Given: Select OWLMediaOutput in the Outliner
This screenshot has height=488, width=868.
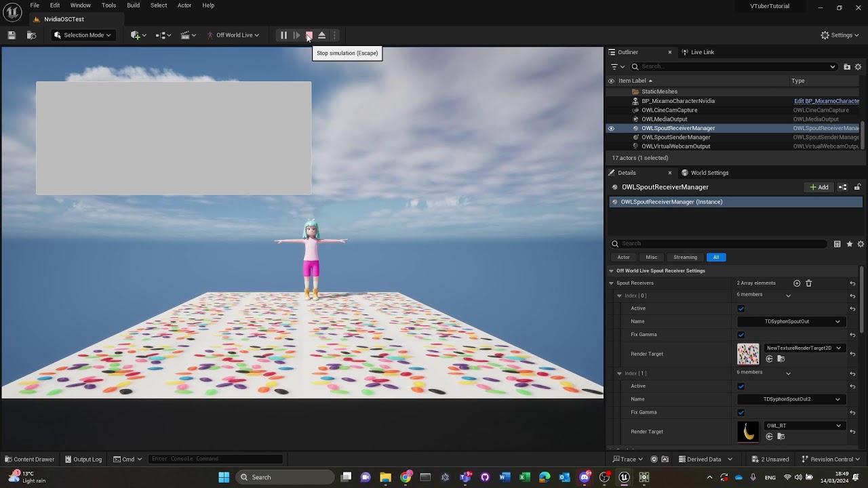Looking at the screenshot, I should click(x=664, y=119).
